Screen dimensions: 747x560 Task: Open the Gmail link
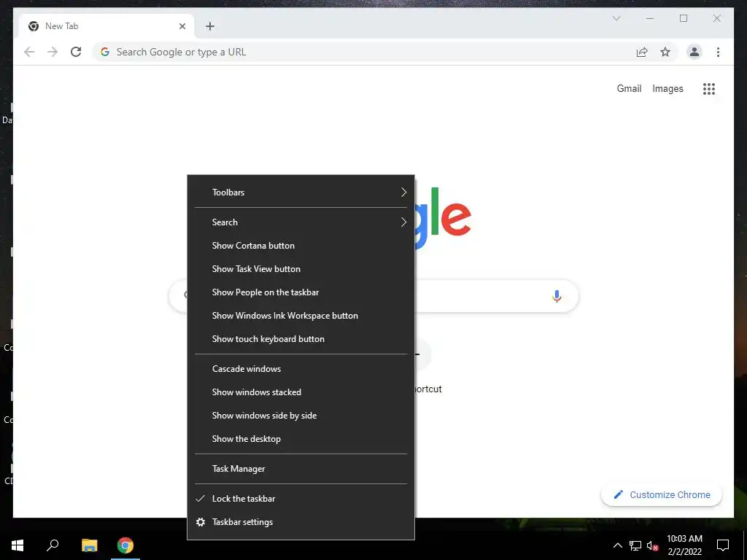[x=629, y=88]
